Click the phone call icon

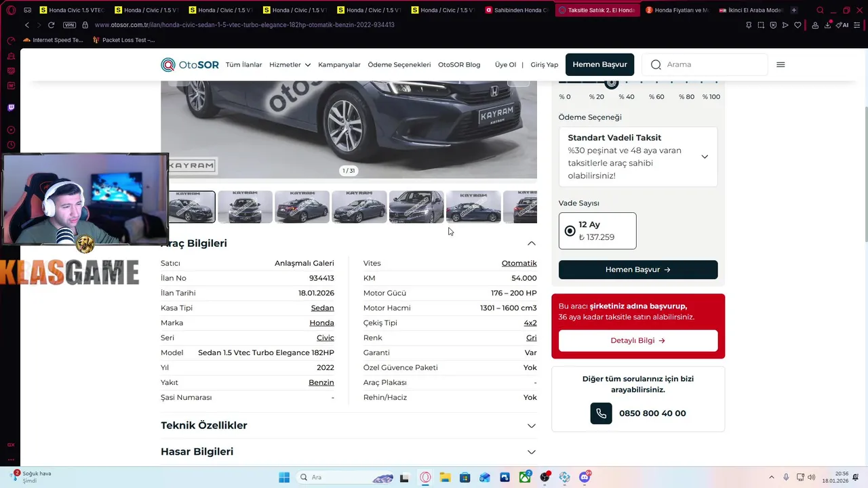click(601, 413)
